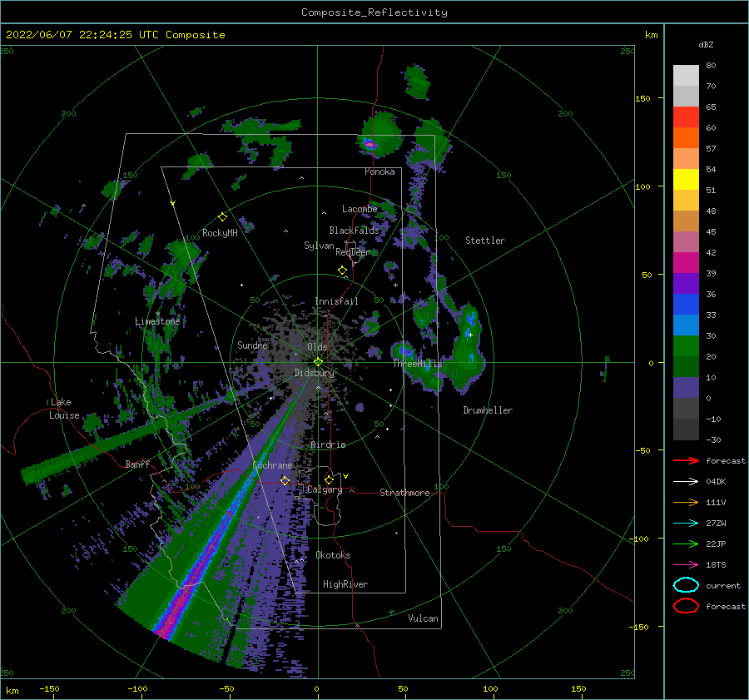Click the yellow diamond marker near Cochrane
This screenshot has width=749, height=700.
[x=285, y=480]
